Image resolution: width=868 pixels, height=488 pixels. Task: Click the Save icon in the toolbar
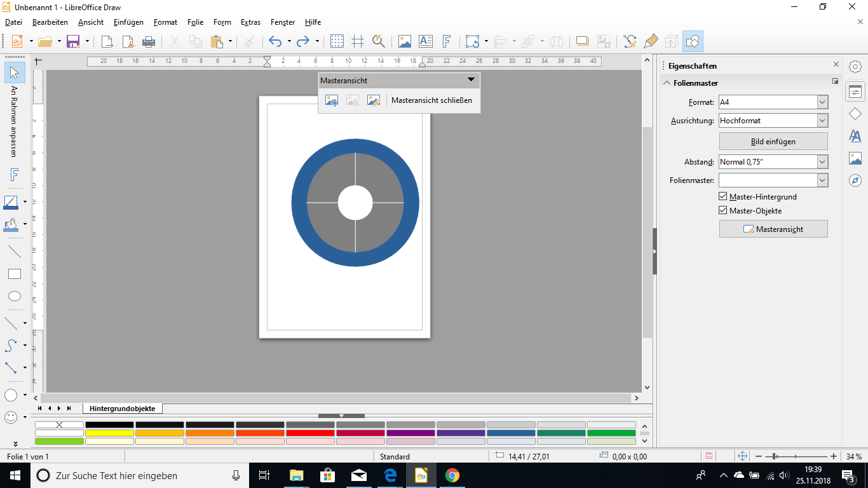tap(73, 42)
